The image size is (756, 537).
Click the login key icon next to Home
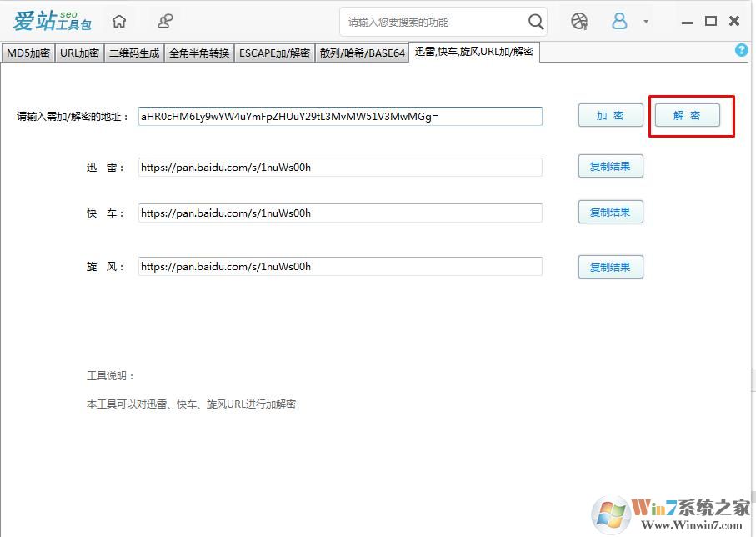[x=163, y=21]
